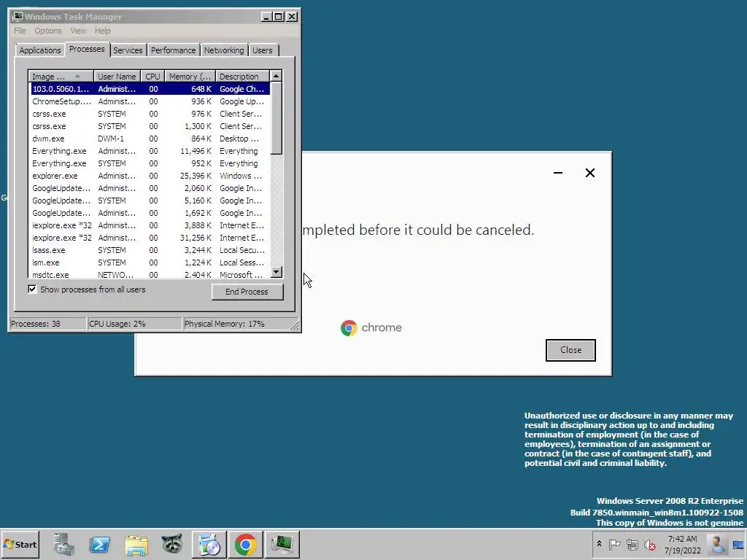Image resolution: width=747 pixels, height=560 pixels.
Task: Launch Windows PowerShell from the taskbar
Action: pyautogui.click(x=100, y=544)
